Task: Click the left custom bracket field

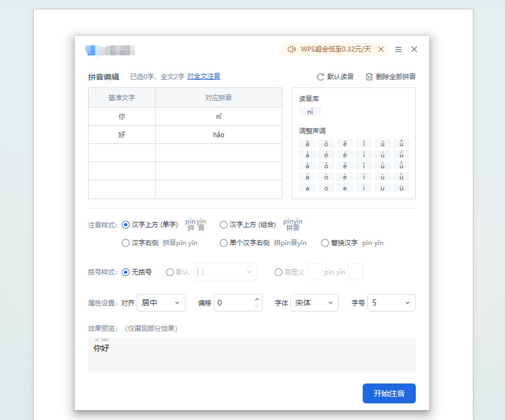Action: pos(315,272)
